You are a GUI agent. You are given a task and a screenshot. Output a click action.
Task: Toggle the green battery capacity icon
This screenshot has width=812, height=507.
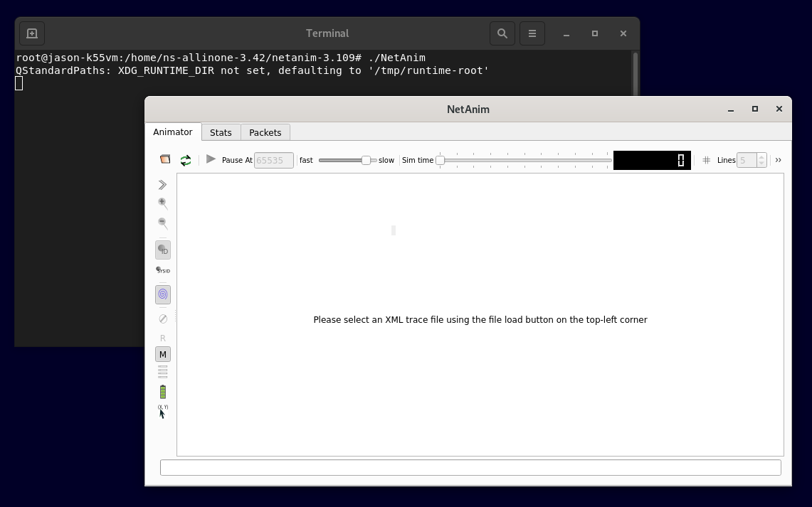[162, 392]
